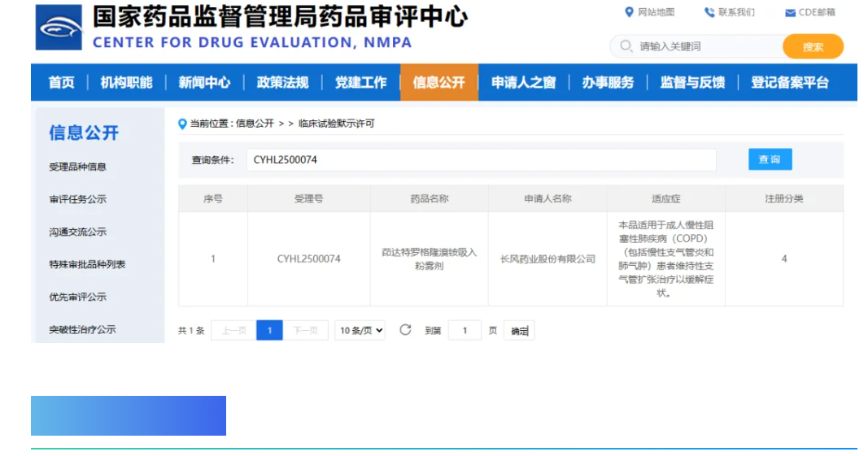
Task: Click the 联系我们 phone icon
Action: click(x=709, y=12)
